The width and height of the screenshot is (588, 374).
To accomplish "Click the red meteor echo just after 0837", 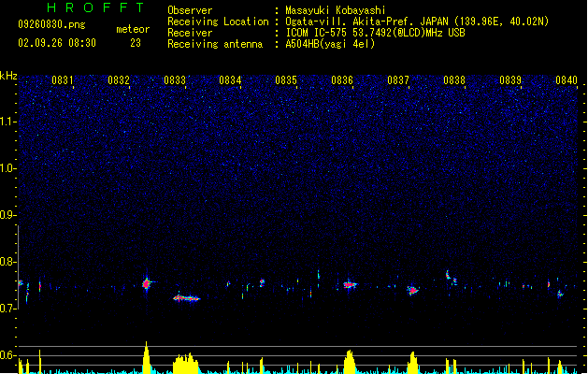I will 412,290.
